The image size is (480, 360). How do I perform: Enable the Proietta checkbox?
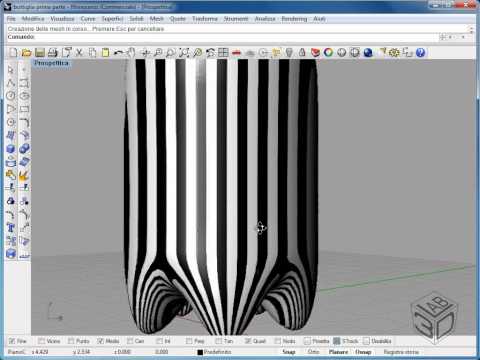click(x=307, y=341)
